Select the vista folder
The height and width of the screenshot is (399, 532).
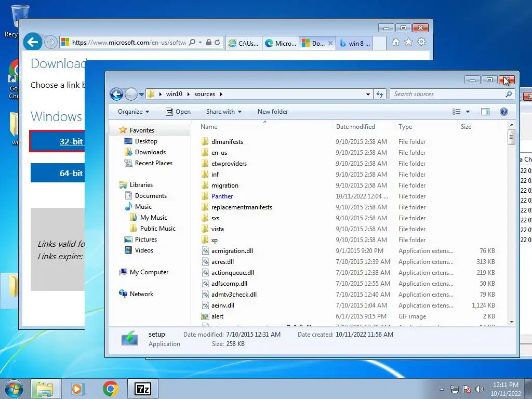(217, 229)
